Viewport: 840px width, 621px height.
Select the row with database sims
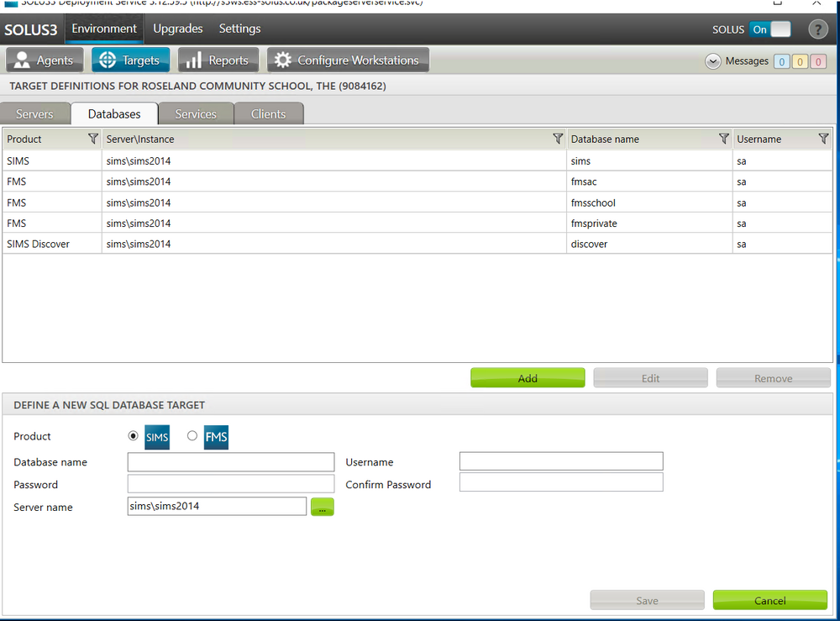pyautogui.click(x=417, y=161)
